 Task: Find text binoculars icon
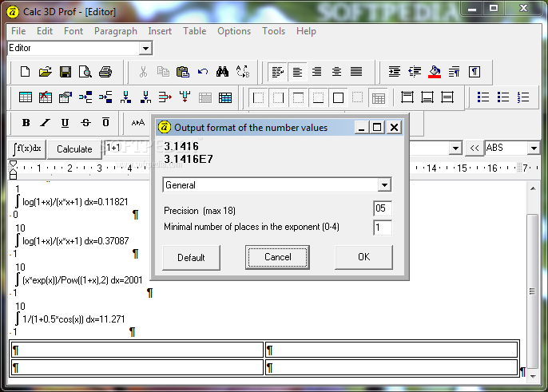222,72
